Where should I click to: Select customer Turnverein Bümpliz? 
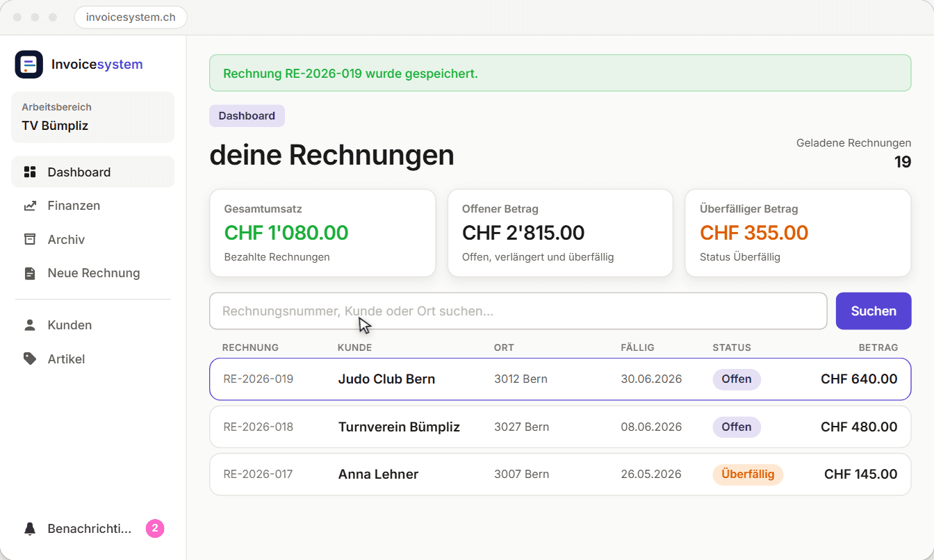399,427
